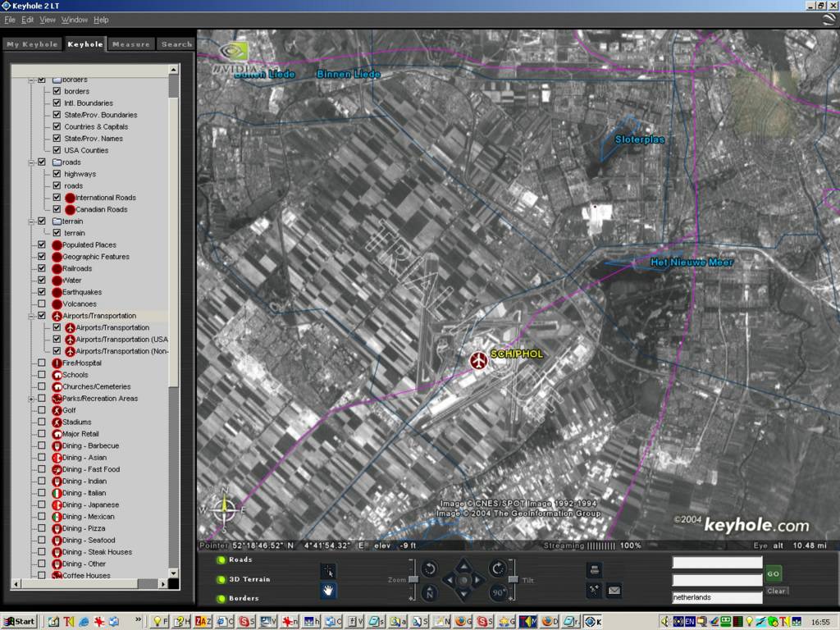Viewport: 840px width, 630px height.
Task: Click the Tilt slider handle
Action: 513,580
